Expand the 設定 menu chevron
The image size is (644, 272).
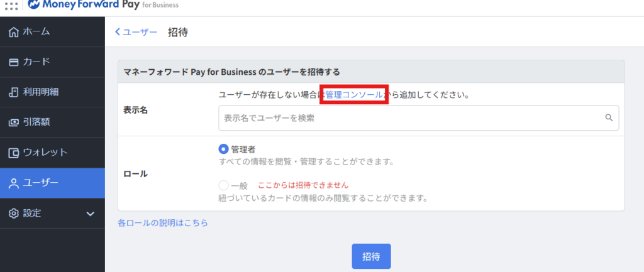(x=90, y=214)
